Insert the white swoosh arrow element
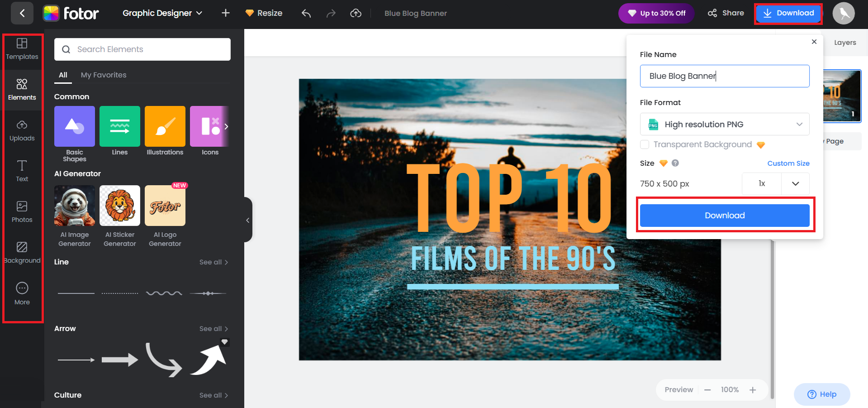 208,360
